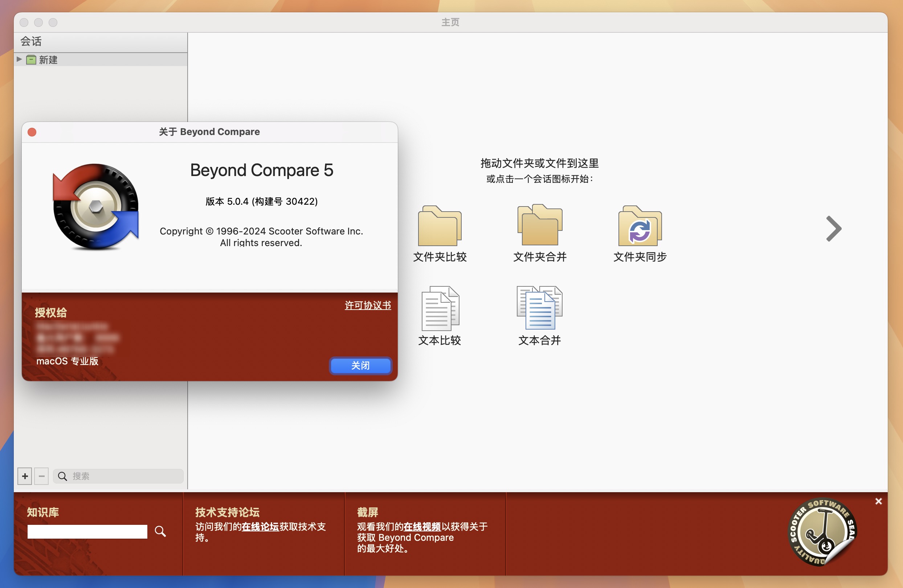This screenshot has height=588, width=903.
Task: Click the 拖动文件夹或文件到这里 hint text
Action: [x=540, y=163]
